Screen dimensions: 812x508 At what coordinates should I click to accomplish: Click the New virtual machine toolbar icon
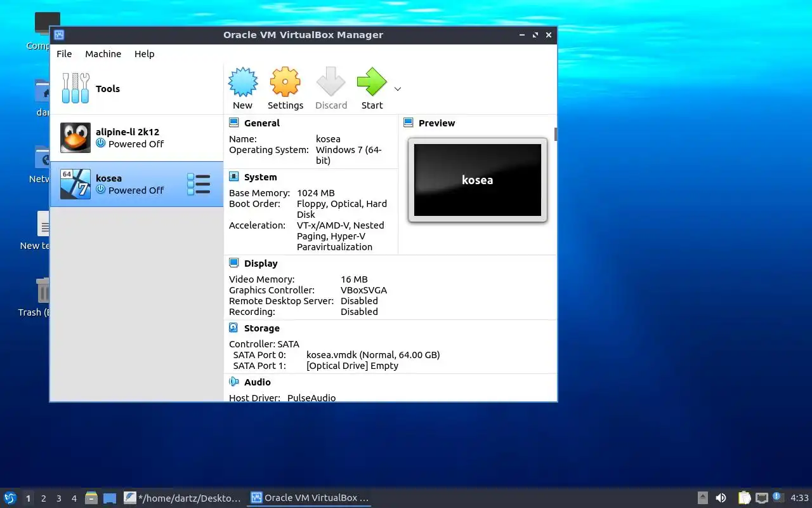coord(242,82)
